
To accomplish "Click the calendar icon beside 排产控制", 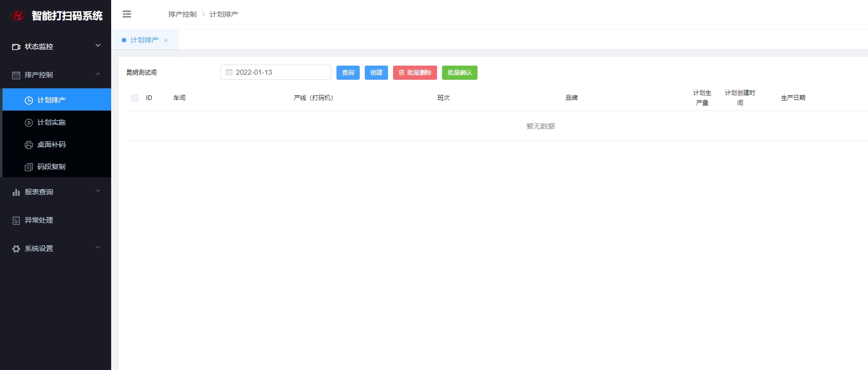I will coord(16,75).
